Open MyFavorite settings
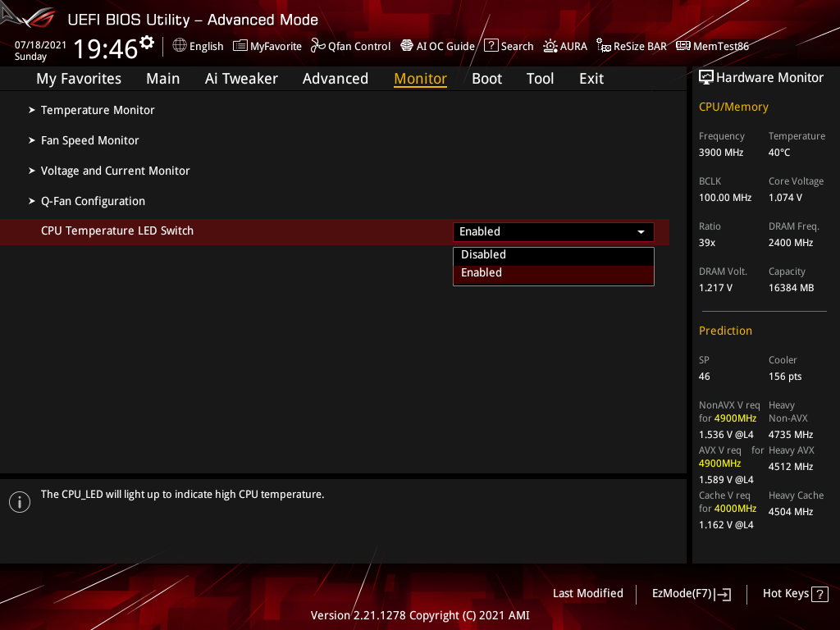 point(267,46)
